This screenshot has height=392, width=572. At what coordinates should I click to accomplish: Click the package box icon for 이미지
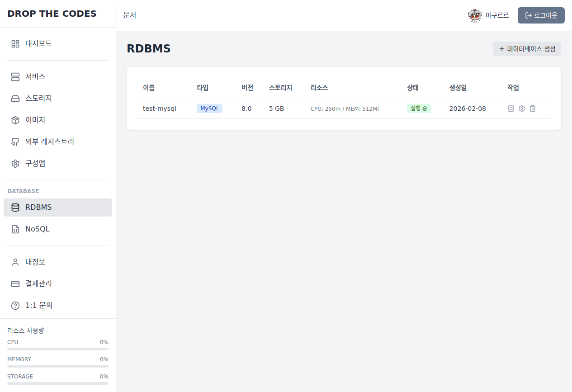[x=15, y=120]
